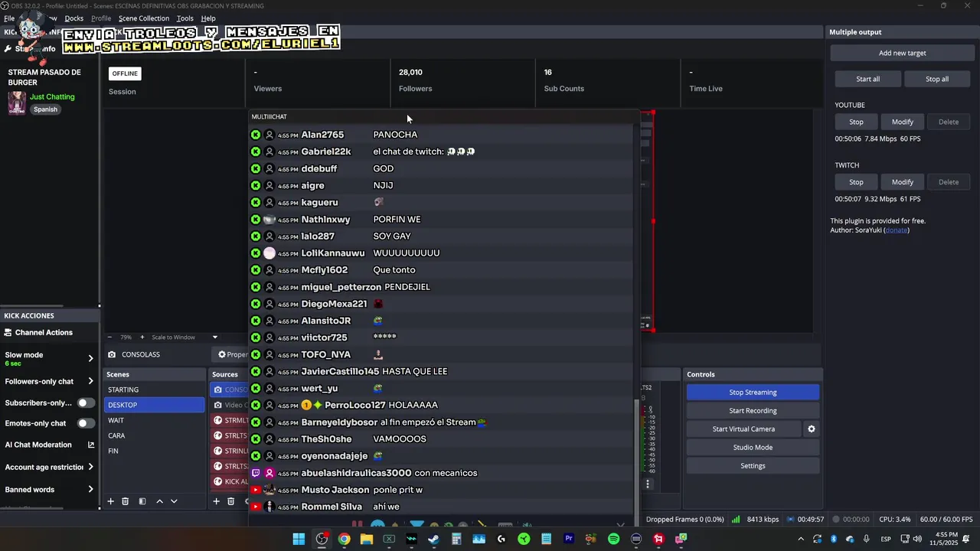Click microphone icon in system tray
Viewport: 980px width, 551px height.
[866, 539]
